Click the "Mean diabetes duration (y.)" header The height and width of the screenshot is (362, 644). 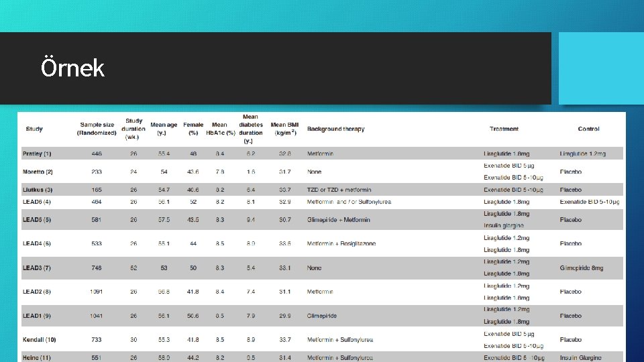[x=250, y=129]
